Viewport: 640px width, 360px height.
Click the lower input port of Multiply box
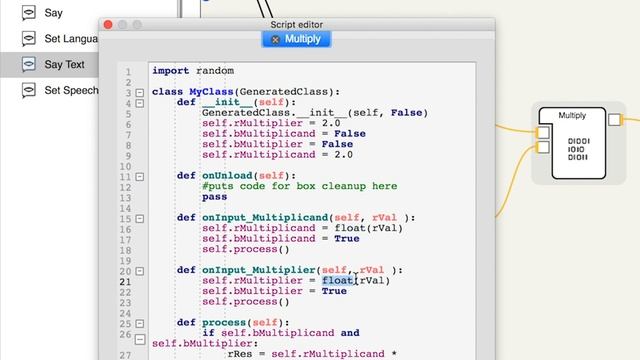click(x=543, y=147)
